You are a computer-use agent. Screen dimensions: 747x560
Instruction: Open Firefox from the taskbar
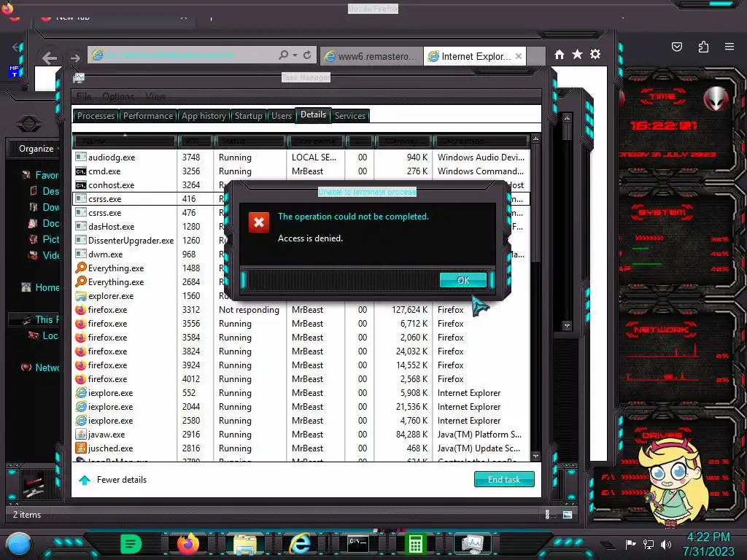(x=188, y=544)
